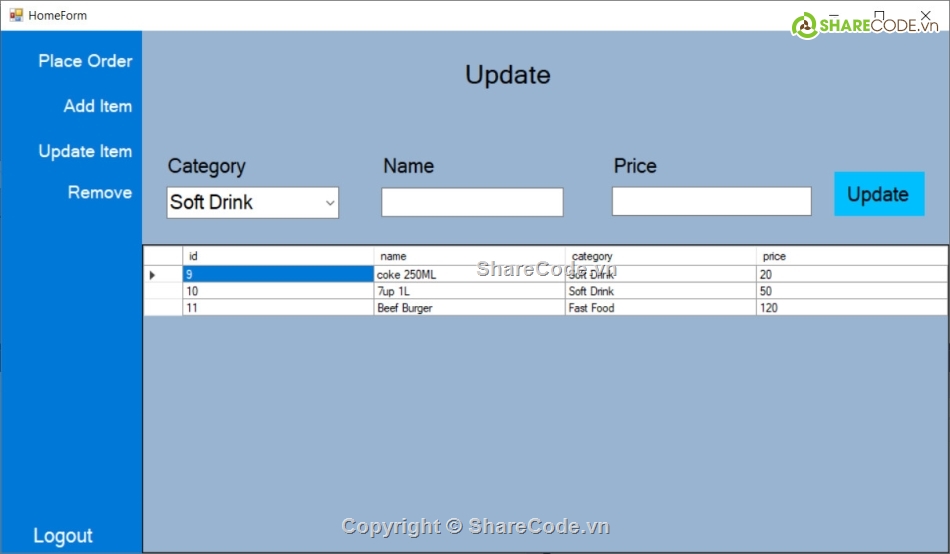The height and width of the screenshot is (554, 950).
Task: Sort table by name column header
Action: pyautogui.click(x=469, y=256)
